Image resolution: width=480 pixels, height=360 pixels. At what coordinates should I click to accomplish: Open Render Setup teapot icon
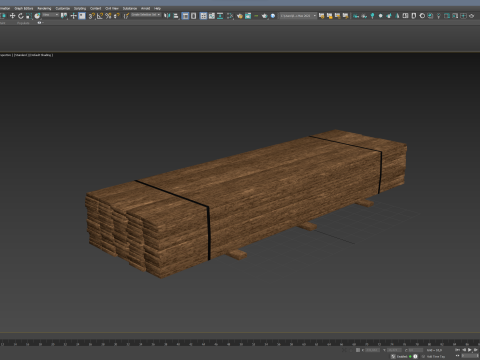[x=239, y=16]
